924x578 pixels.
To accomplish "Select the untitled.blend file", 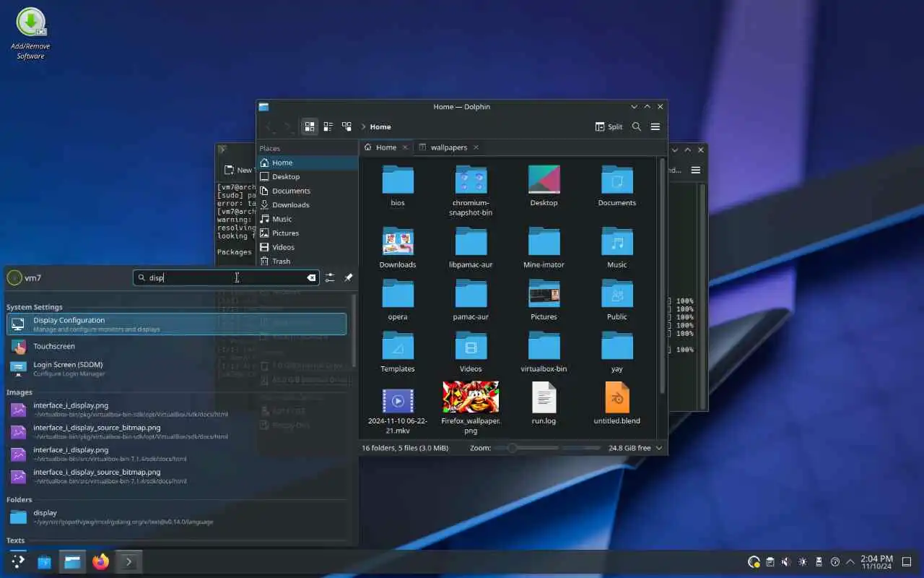I will coord(616,404).
